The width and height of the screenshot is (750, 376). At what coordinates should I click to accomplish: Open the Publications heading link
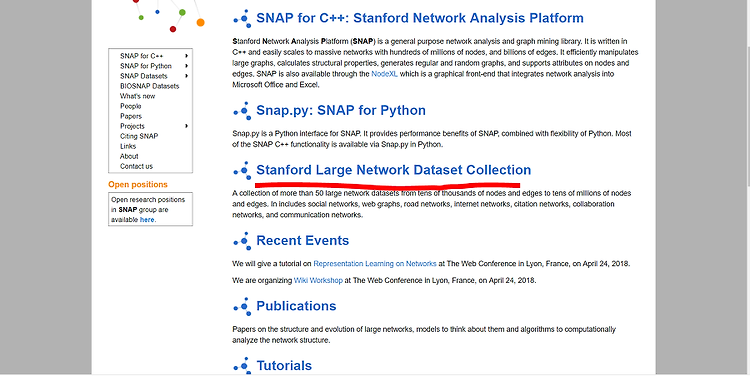[296, 306]
